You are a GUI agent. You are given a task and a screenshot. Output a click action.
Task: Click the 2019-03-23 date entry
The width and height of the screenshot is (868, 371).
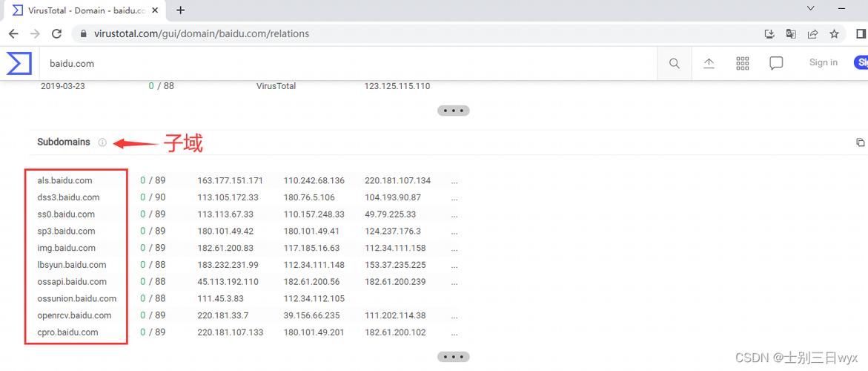click(63, 86)
